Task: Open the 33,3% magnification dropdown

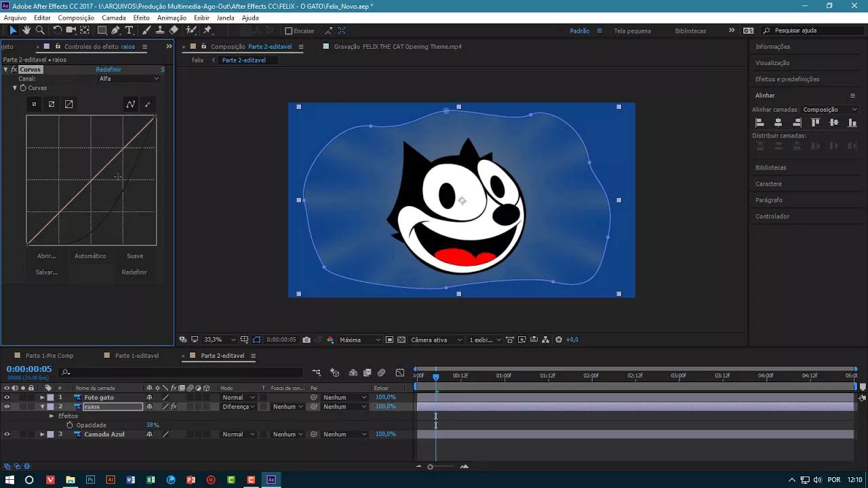Action: point(220,340)
